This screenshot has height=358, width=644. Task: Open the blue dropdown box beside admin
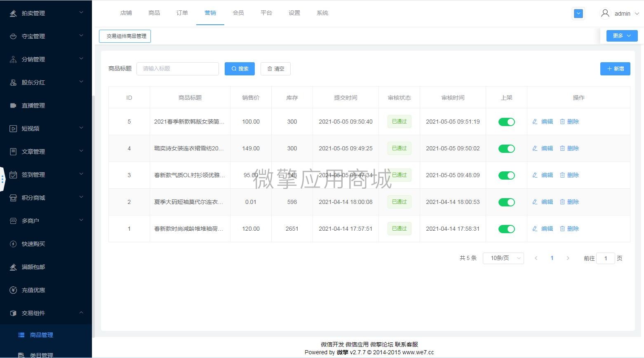tap(578, 14)
